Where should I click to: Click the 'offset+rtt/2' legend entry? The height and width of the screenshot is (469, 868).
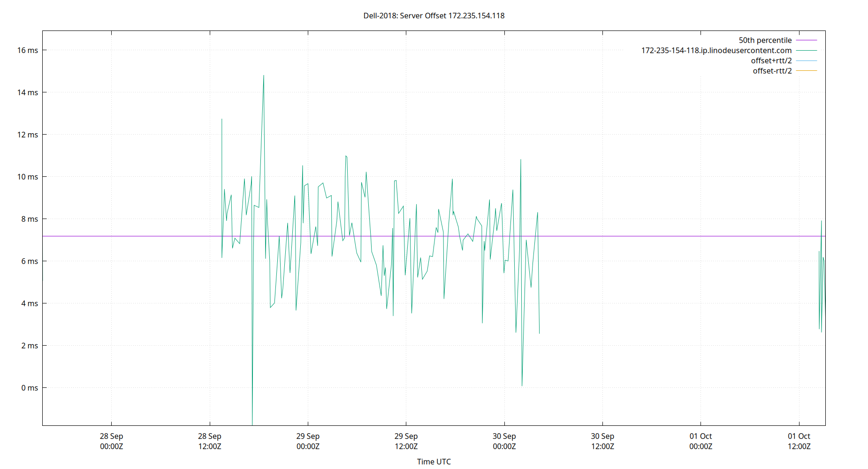pyautogui.click(x=771, y=61)
